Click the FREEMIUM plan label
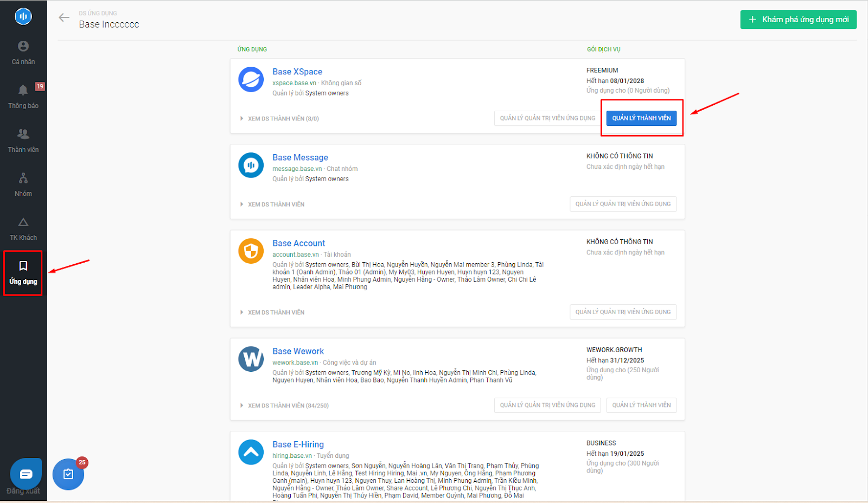Image resolution: width=868 pixels, height=503 pixels. (602, 70)
